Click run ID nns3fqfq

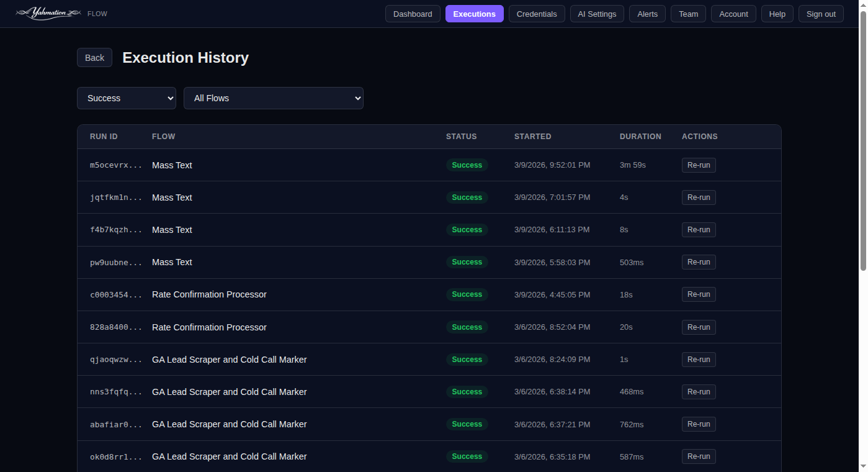tap(116, 392)
